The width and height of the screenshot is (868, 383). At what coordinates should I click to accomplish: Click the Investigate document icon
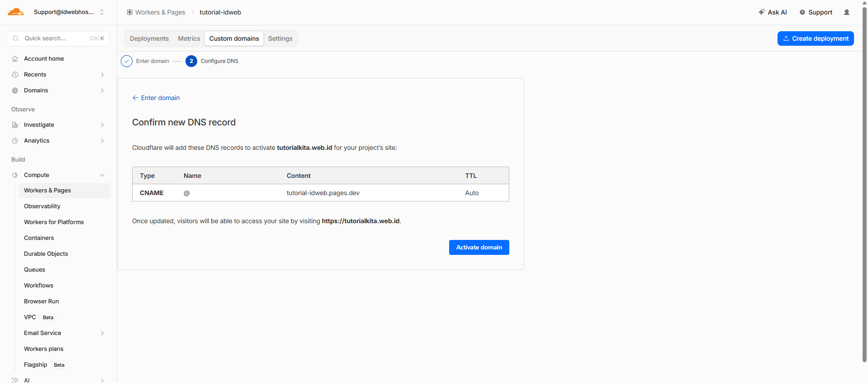[15, 125]
